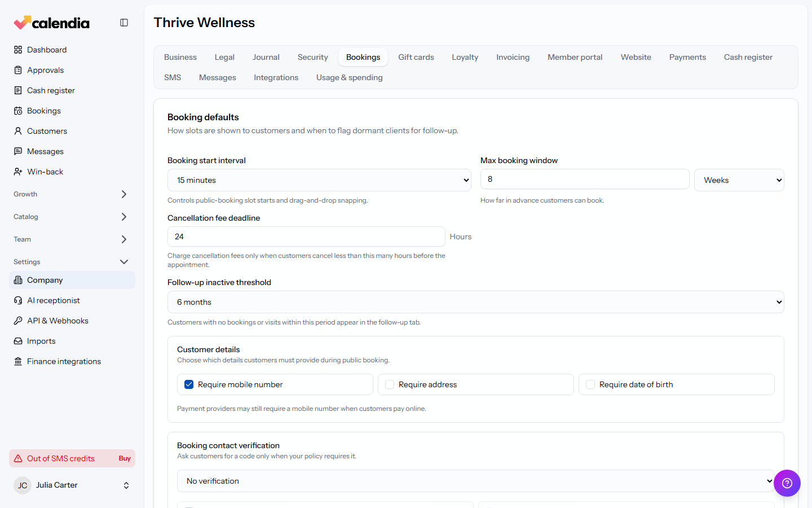Click the Booking defaults heading
The image size is (812, 508).
(203, 117)
